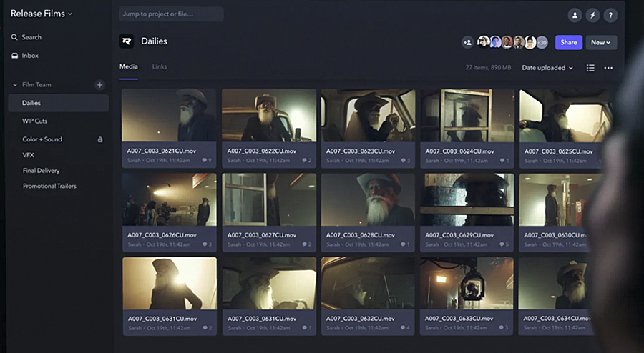The height and width of the screenshot is (353, 644).
Task: Open comments on A007_C003_0621CU.mov
Action: [207, 160]
